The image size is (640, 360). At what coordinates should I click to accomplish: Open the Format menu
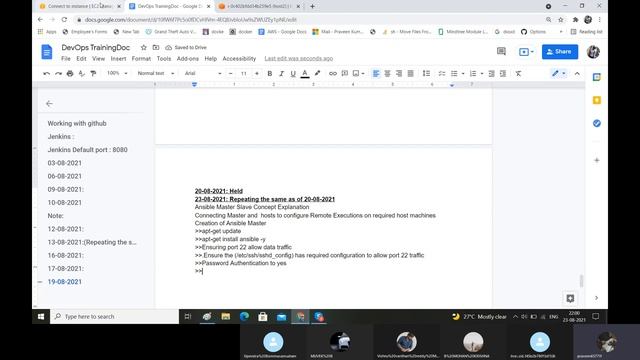pyautogui.click(x=141, y=59)
